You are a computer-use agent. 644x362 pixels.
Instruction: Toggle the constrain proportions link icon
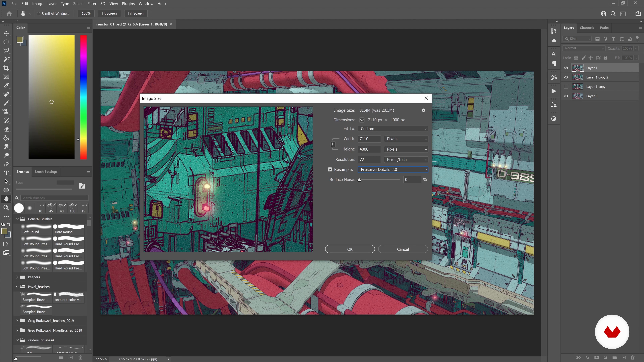click(x=333, y=144)
